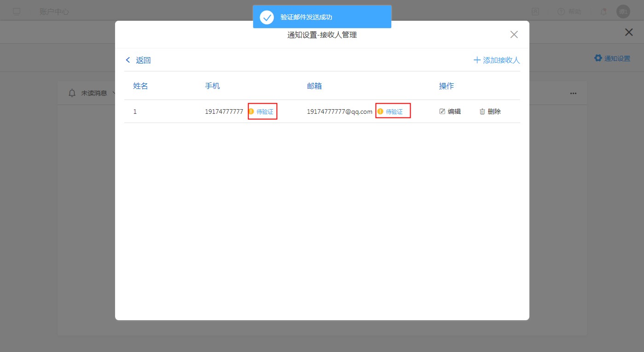Click the pencil edit icon for recipient 1
This screenshot has width=644, height=352.
pyautogui.click(x=442, y=111)
